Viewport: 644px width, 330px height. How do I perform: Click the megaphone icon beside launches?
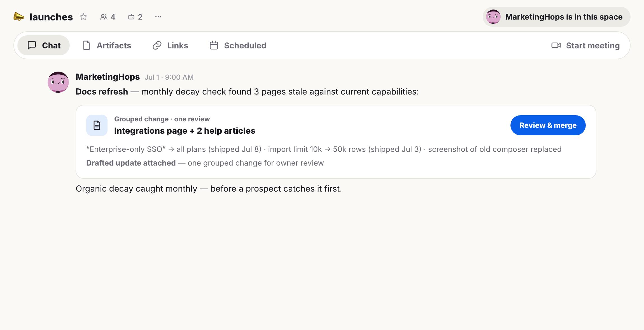(x=19, y=17)
